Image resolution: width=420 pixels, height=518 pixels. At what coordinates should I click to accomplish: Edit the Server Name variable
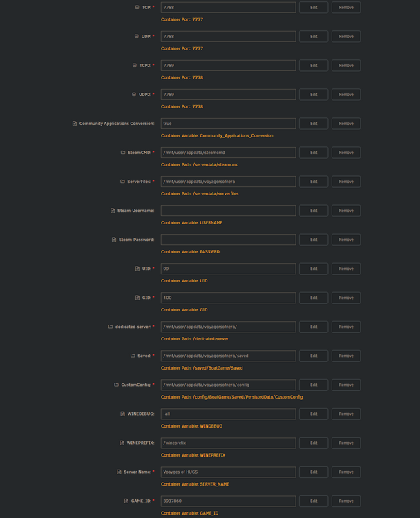(x=314, y=472)
